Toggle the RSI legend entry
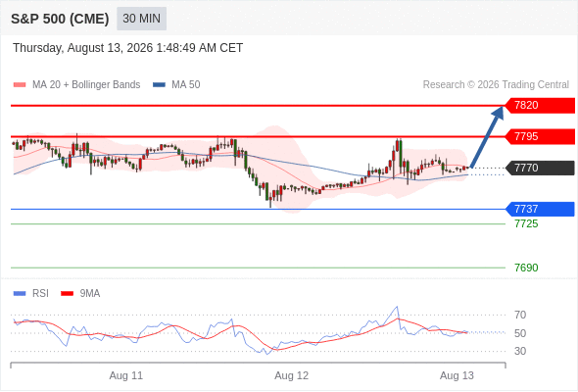The width and height of the screenshot is (578, 392). [x=31, y=294]
